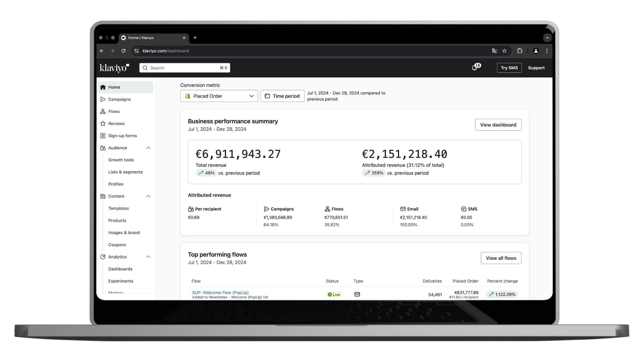Click the View dashboard button
Screen dimensions: 644x362
[498, 125]
